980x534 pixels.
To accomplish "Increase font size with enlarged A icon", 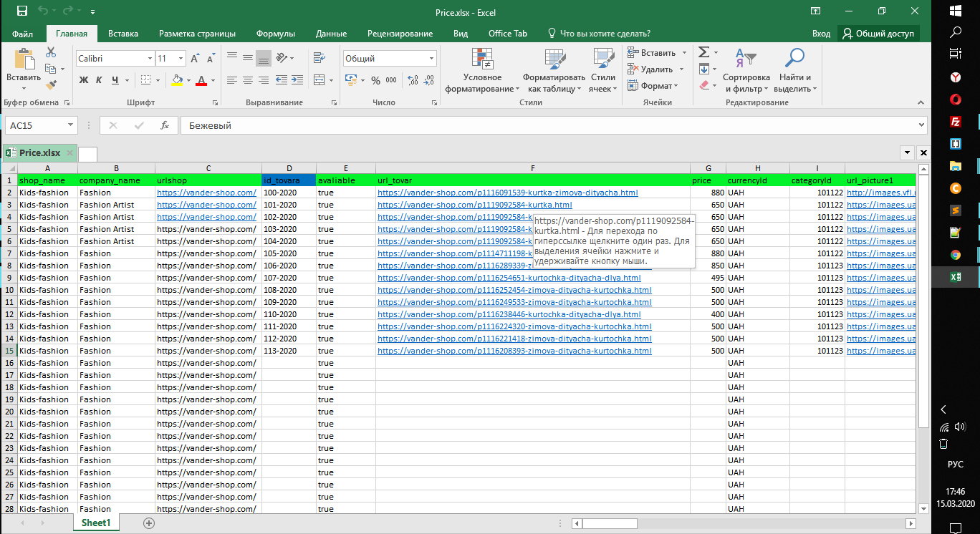I will (x=195, y=59).
